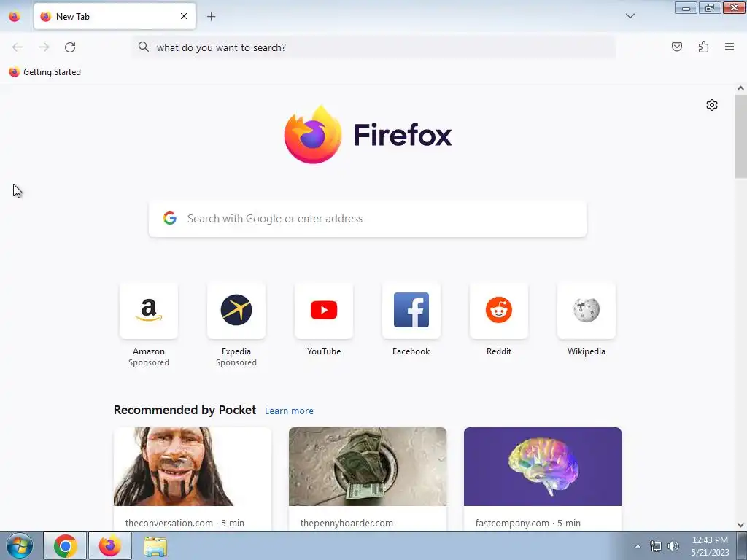Click the Recommended by Pocket heading
This screenshot has height=560, width=747.
pyautogui.click(x=185, y=410)
